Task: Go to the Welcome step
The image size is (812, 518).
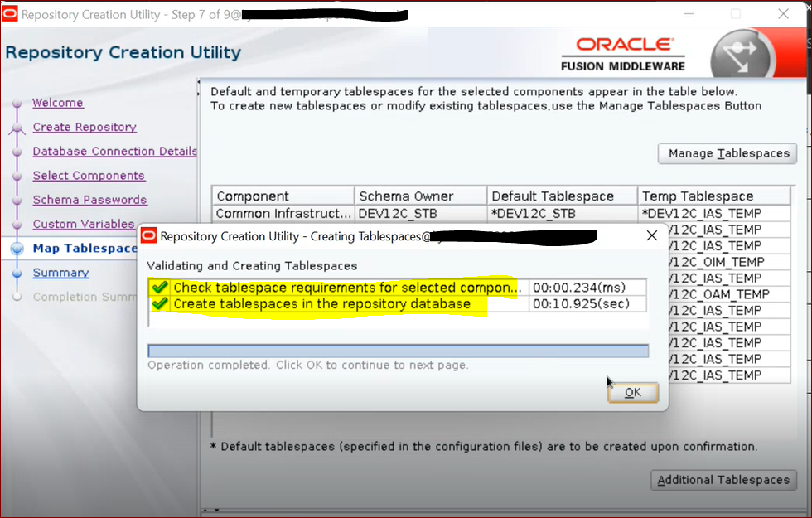Action: (57, 103)
